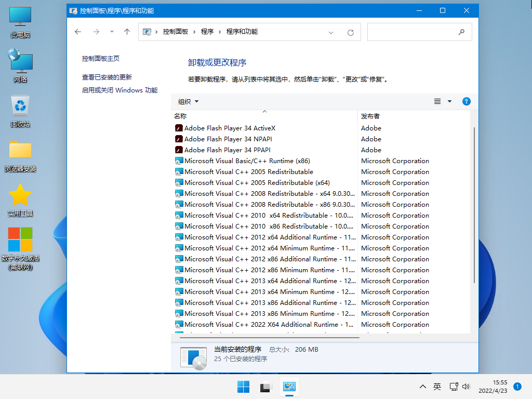Screen dimensions: 532x399
Task: Click the magnifier search icon
Action: pos(461,32)
